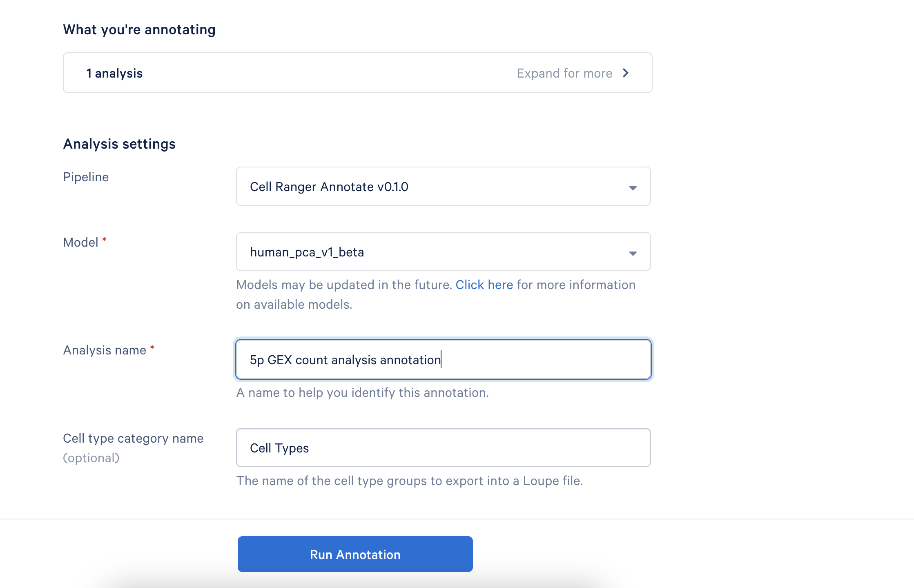Click the Cell type category name field
This screenshot has width=914, height=588.
click(443, 448)
